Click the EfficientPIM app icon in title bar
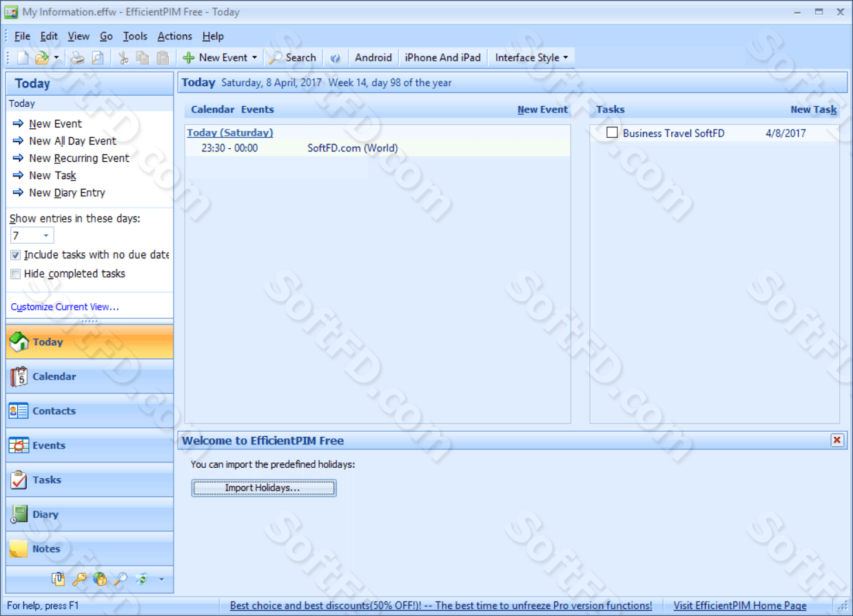Screen dimensions: 853x616 (x=11, y=12)
